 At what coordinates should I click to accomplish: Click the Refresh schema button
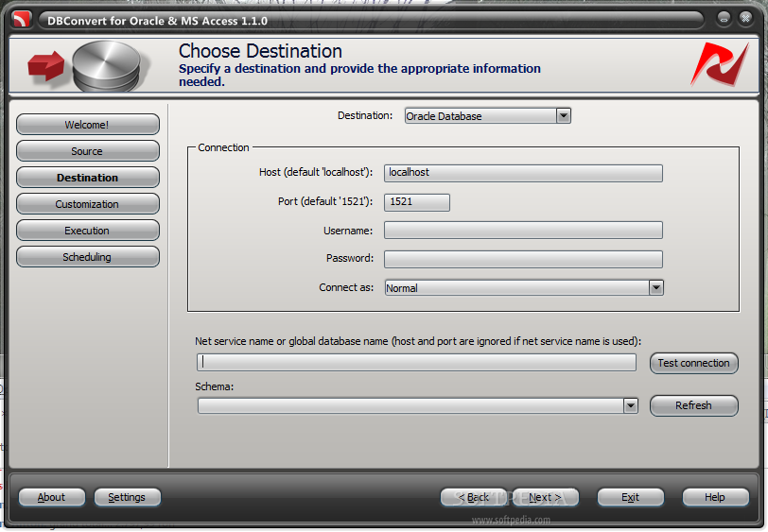click(693, 405)
